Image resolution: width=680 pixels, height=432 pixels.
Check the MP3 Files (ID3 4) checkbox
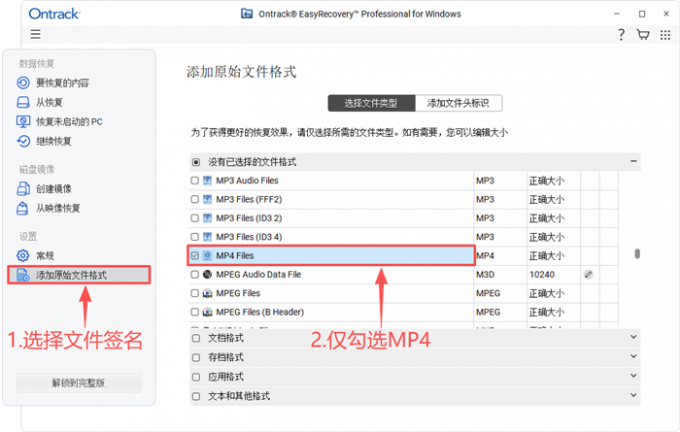(x=195, y=237)
